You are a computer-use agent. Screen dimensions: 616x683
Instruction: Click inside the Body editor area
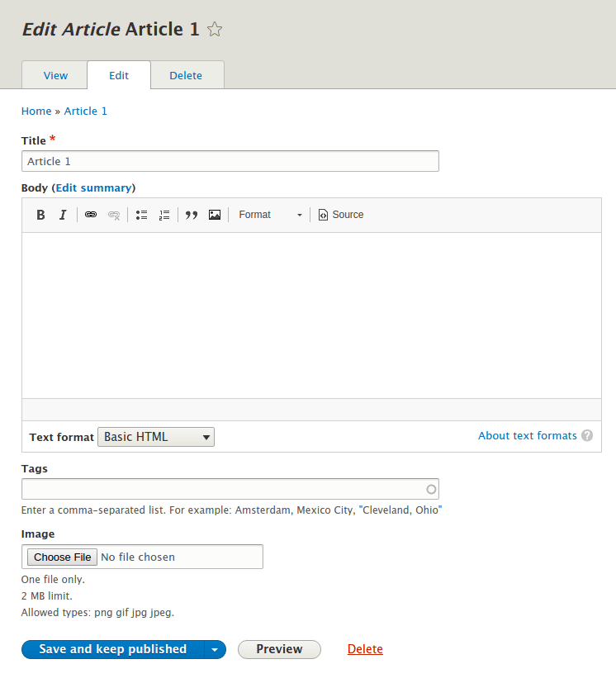coord(311,315)
